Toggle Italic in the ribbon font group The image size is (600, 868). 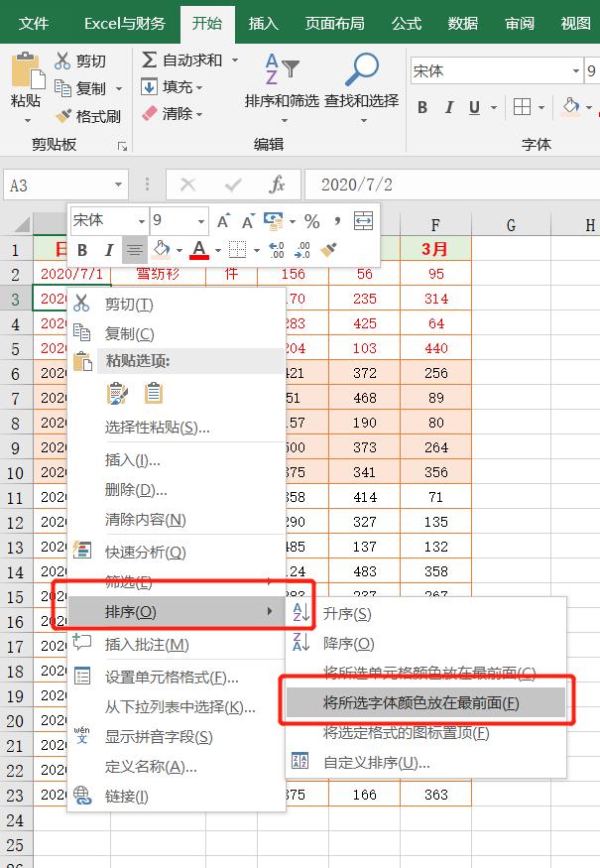449,107
